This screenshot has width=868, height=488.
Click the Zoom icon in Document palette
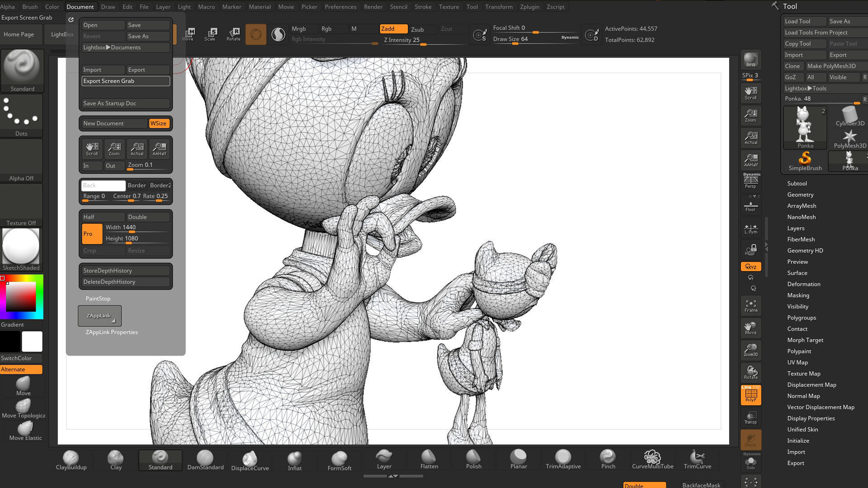tap(114, 149)
